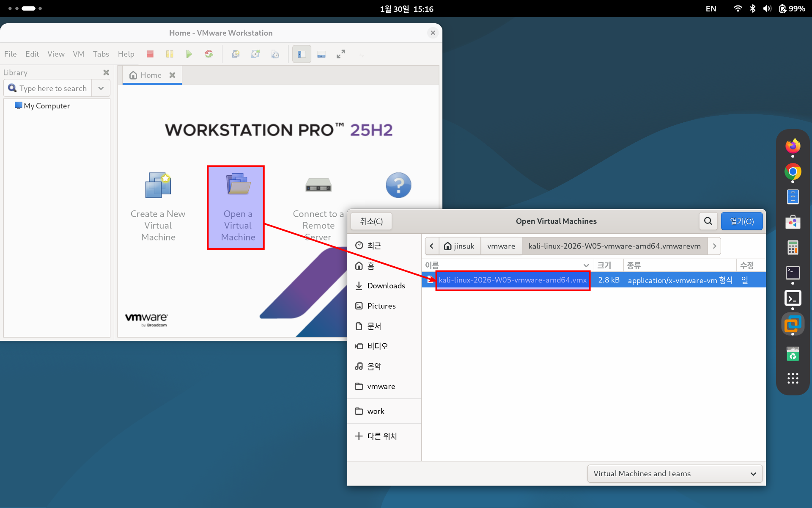Open the File menu

11,54
